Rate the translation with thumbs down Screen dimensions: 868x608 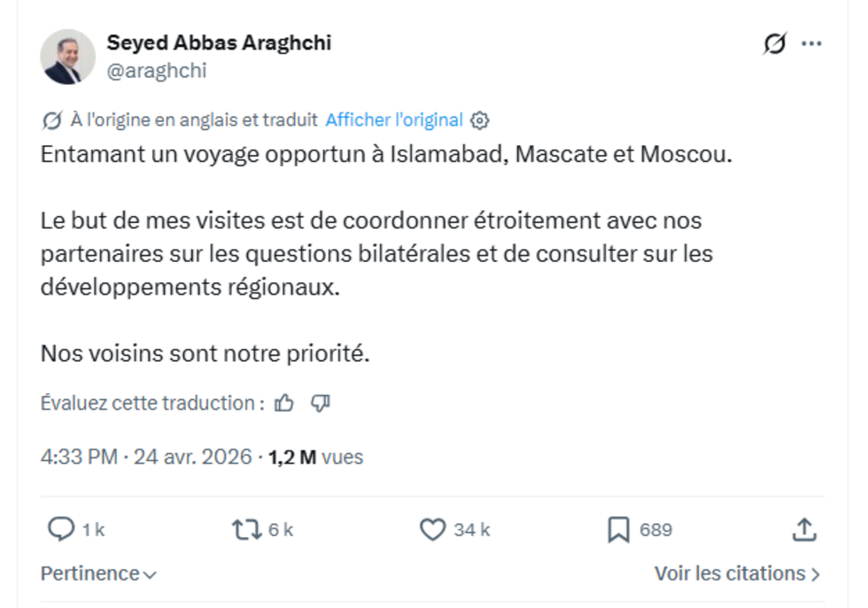coord(321,403)
